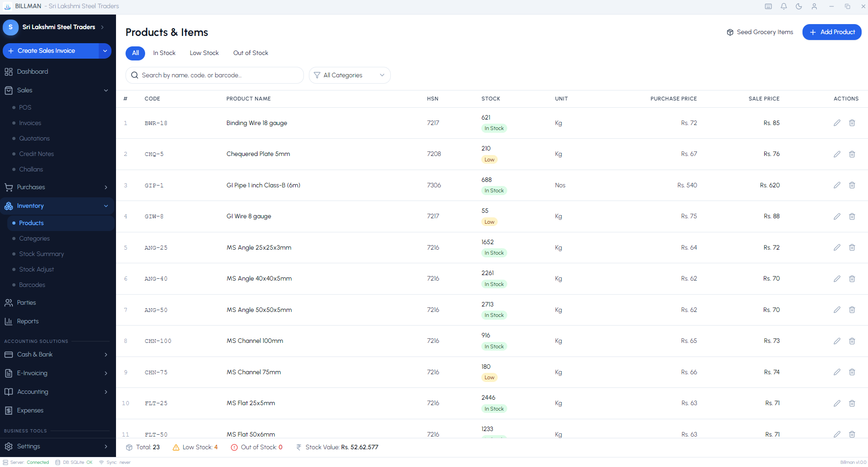Open the keyboard shortcuts icon in title bar
This screenshot has height=467, width=868.
pos(768,6)
